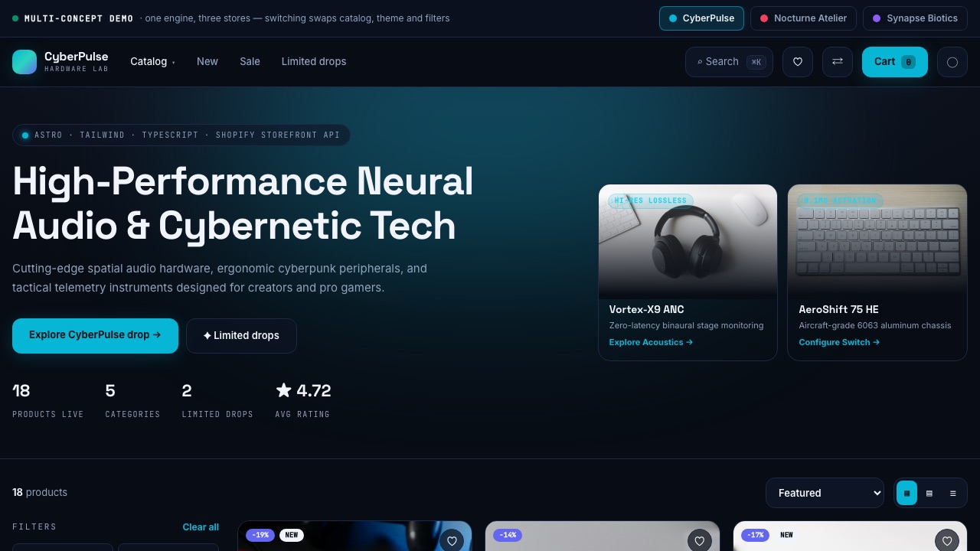Click the Vortex-X9 ANC title
The height and width of the screenshot is (551, 980).
646,309
